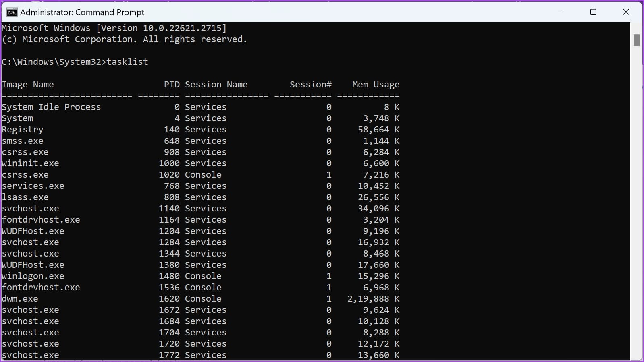644x362 pixels.
Task: Click PID value 908
Action: pos(172,152)
